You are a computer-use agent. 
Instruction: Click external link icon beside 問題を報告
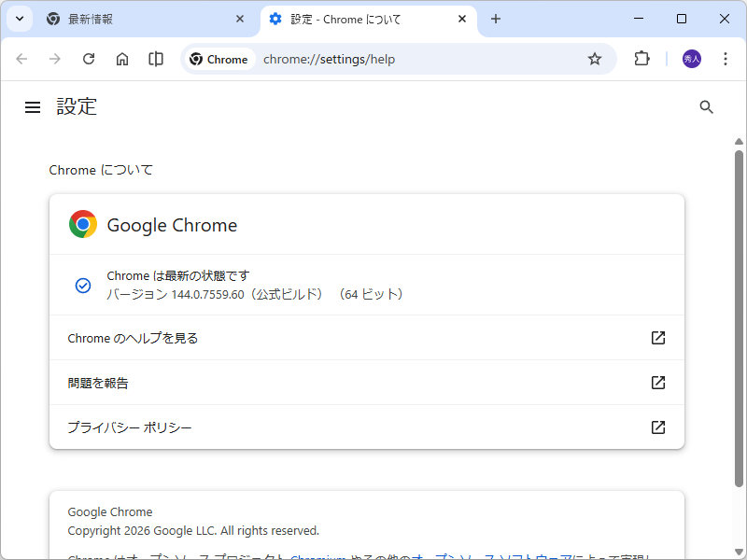pyautogui.click(x=658, y=383)
